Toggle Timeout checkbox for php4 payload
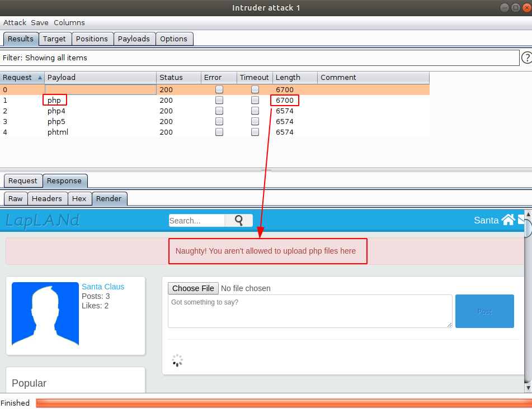The width and height of the screenshot is (532, 409). 255,111
